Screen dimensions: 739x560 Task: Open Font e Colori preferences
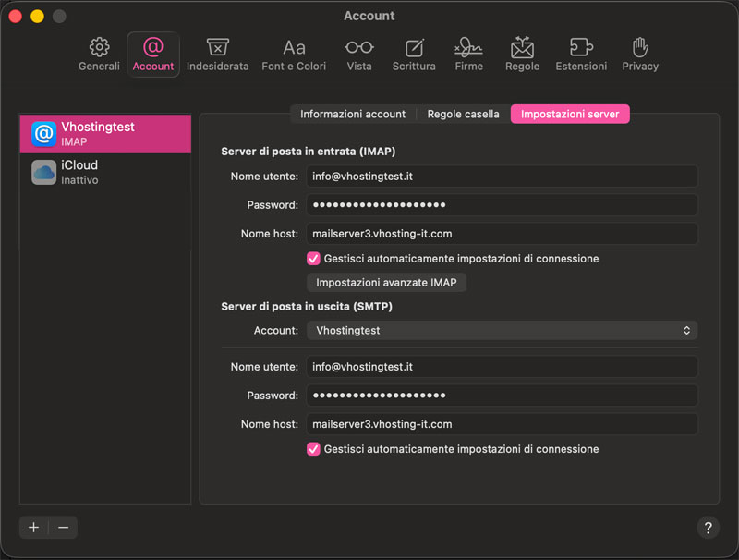click(x=294, y=55)
